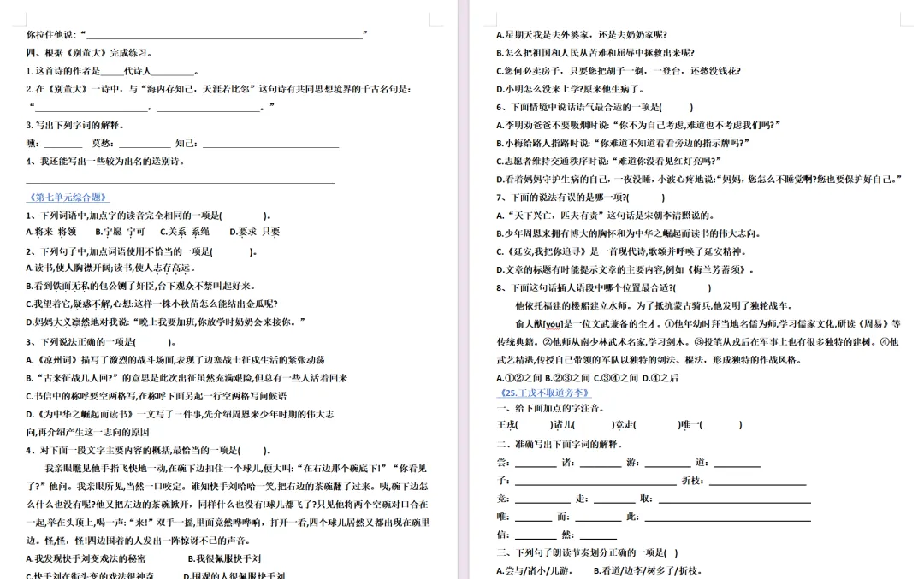
Task: Click option starting "A."天下兴亡,匹夫有责""
Action: 606,216
